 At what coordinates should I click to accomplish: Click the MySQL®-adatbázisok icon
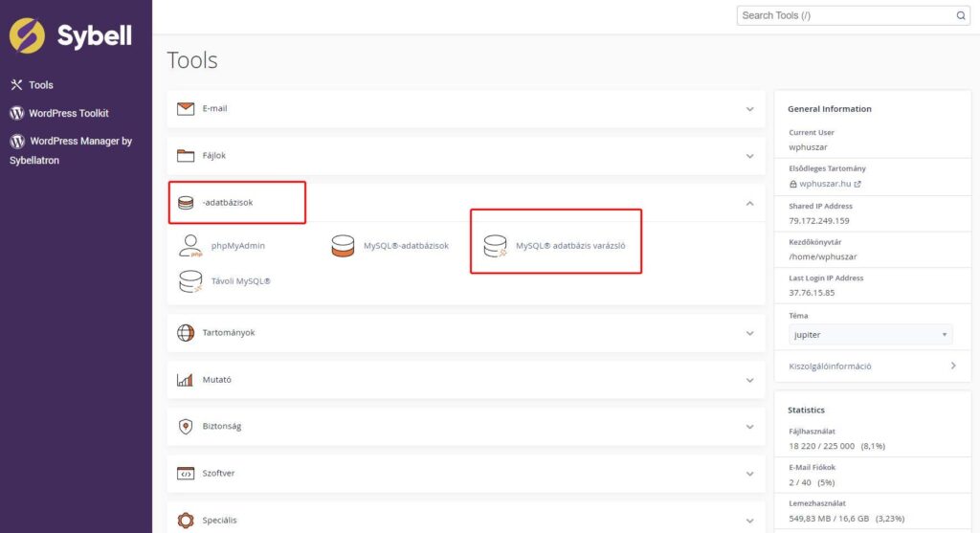coord(343,246)
